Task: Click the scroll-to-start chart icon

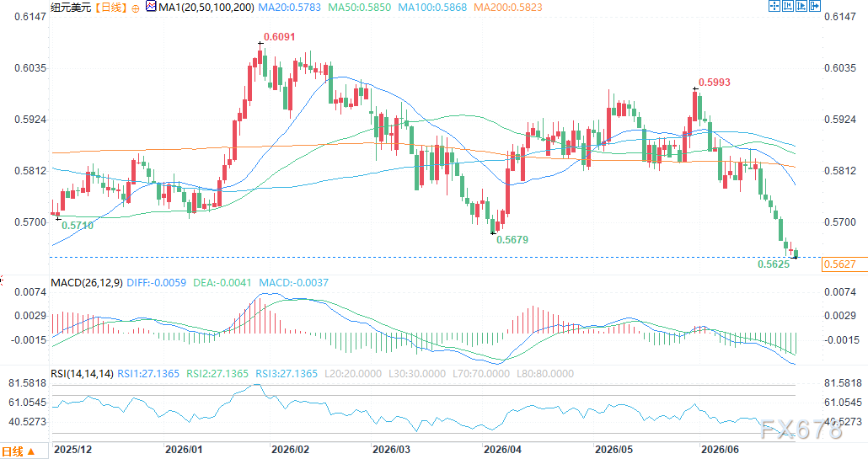Action: pyautogui.click(x=788, y=6)
